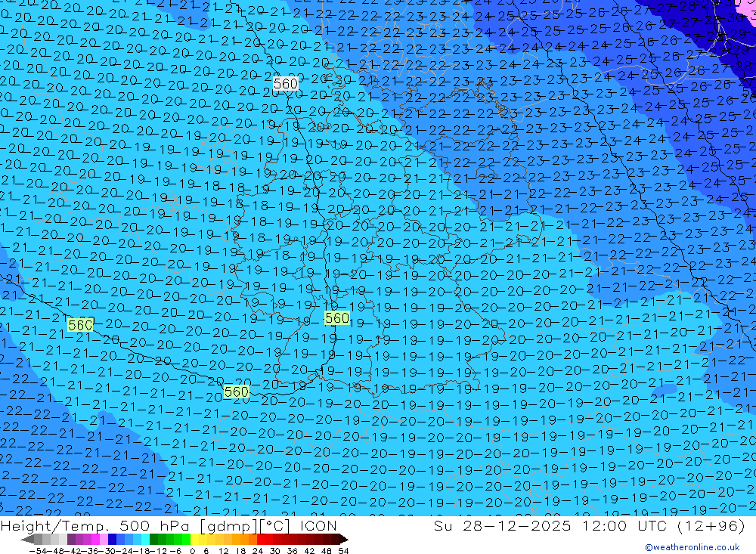Click the (12+96) forecast hour text

(x=711, y=525)
